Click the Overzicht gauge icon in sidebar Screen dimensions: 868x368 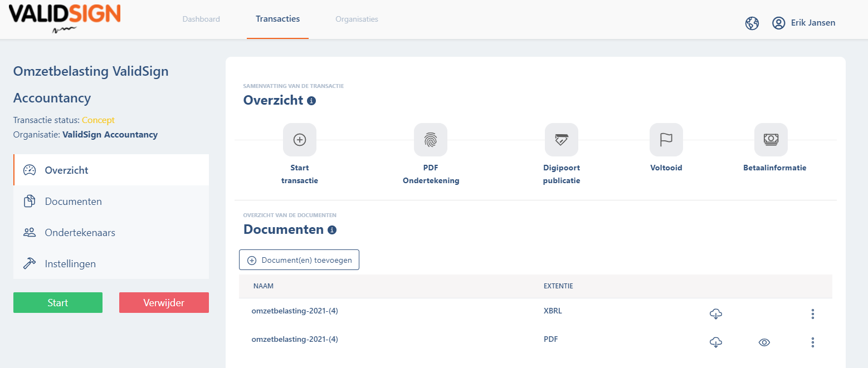tap(30, 170)
